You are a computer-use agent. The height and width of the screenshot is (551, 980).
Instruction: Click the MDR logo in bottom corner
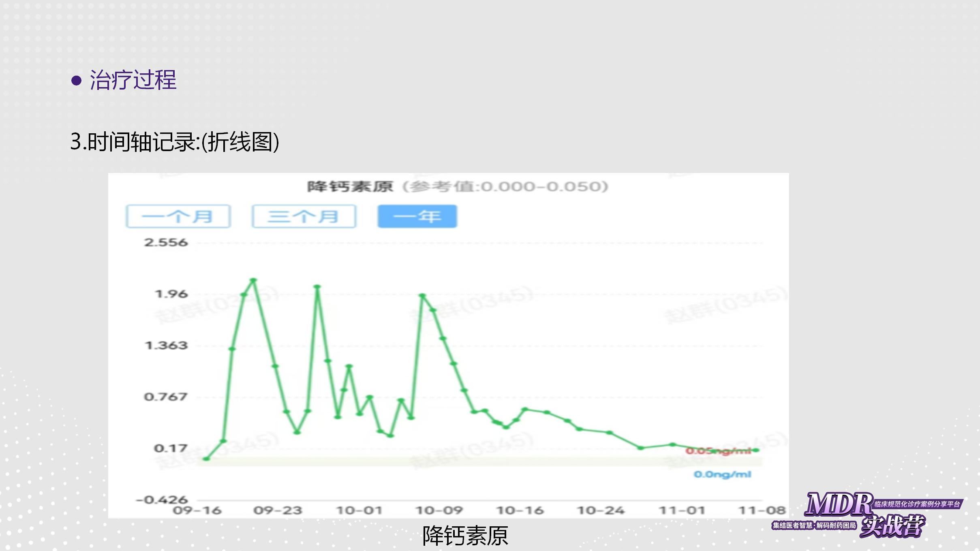point(838,504)
